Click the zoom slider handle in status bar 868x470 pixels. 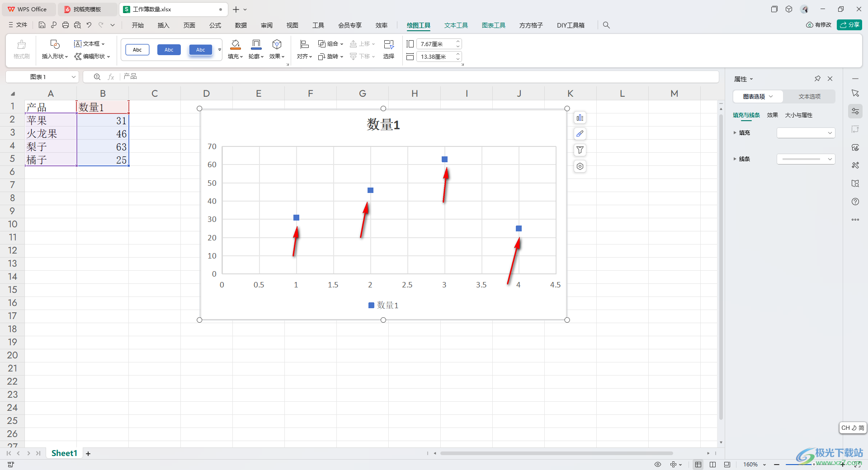[x=814, y=465]
